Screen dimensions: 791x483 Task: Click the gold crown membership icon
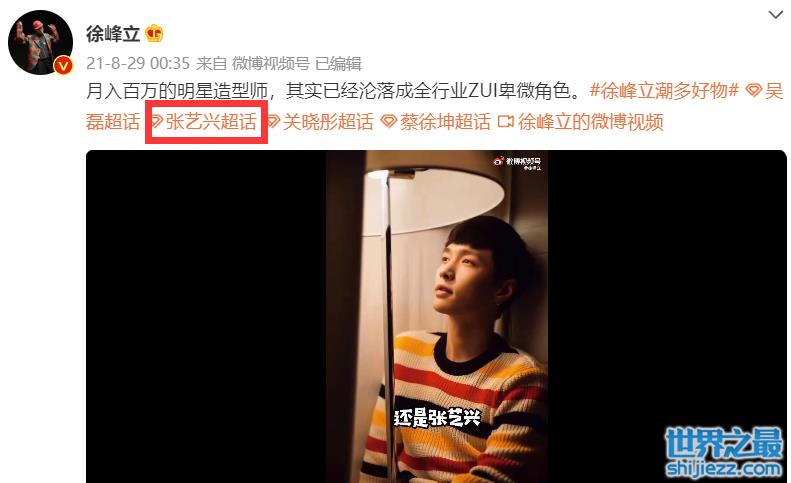pyautogui.click(x=154, y=34)
